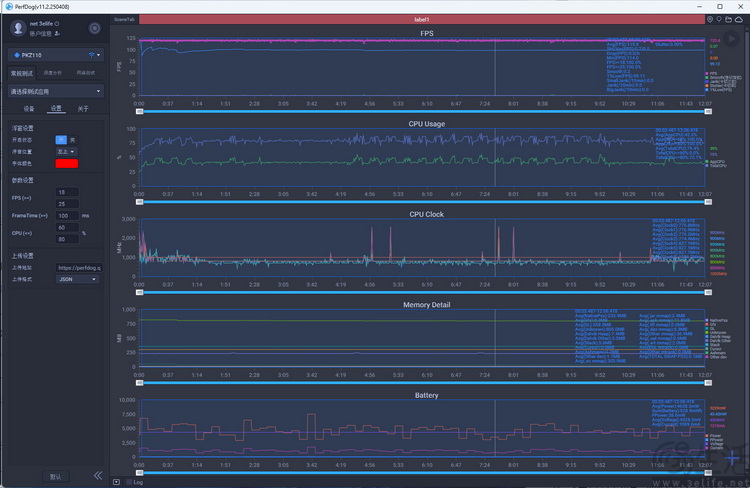Click the WiFi connection icon on device selector
The width and height of the screenshot is (750, 488).
tap(91, 55)
